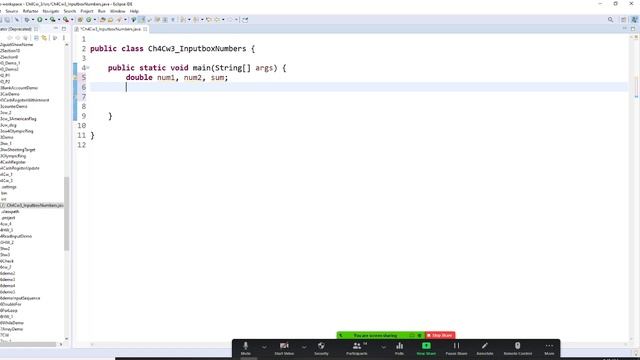Mute microphone in Zoom toolbar

click(245, 349)
